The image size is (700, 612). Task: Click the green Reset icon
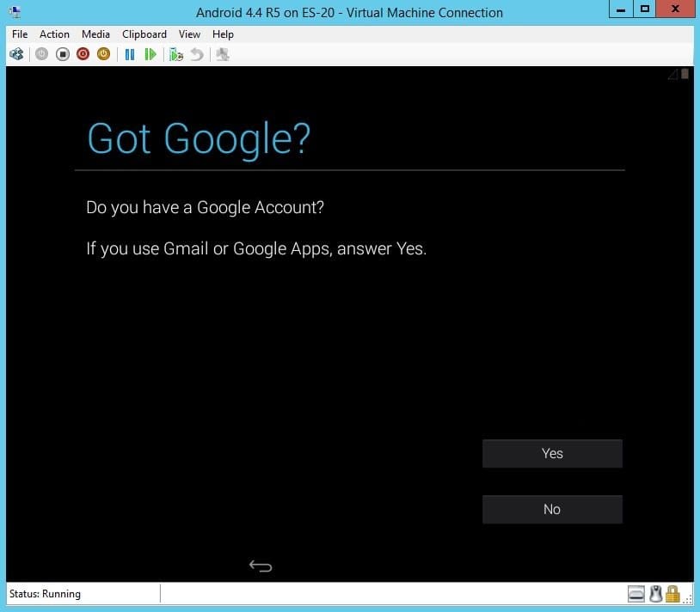pos(150,54)
